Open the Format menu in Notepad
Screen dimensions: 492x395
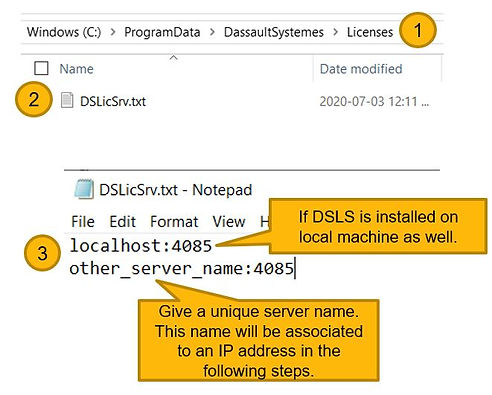pyautogui.click(x=174, y=222)
